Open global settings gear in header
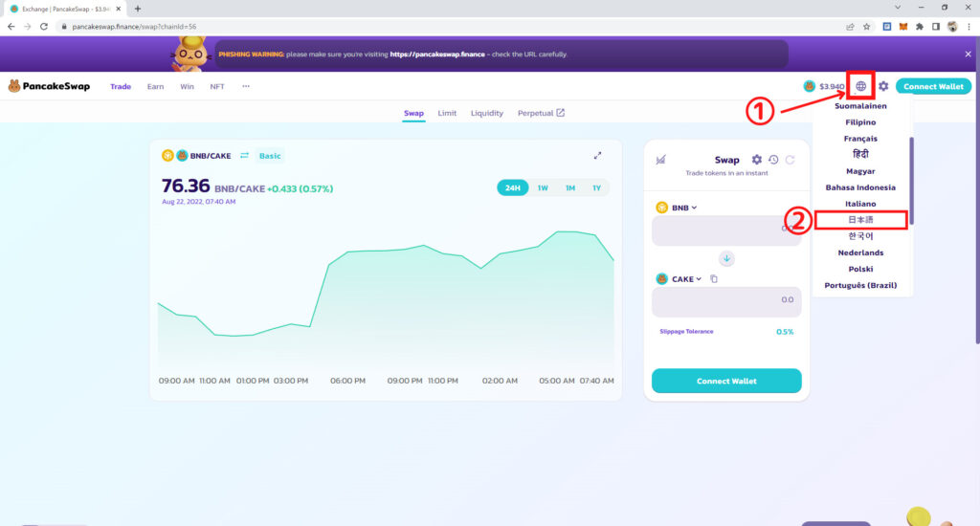Screen dimensions: 980x526 (x=883, y=86)
